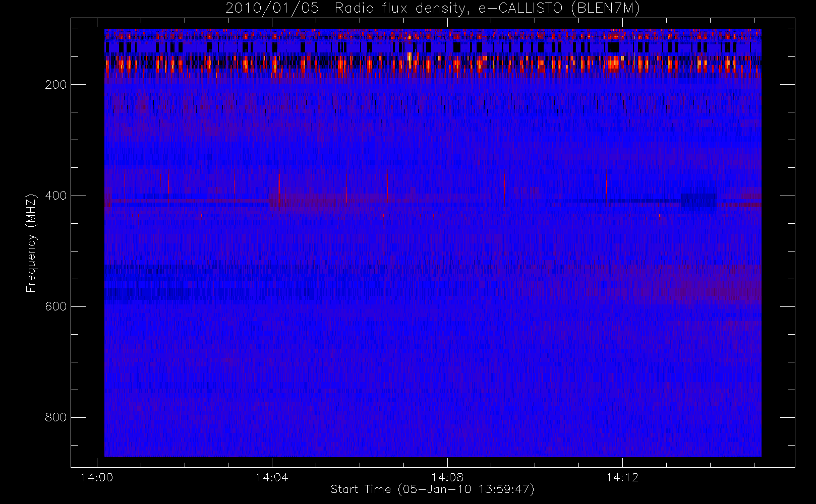Click the 14:12 time axis label

coord(622,477)
